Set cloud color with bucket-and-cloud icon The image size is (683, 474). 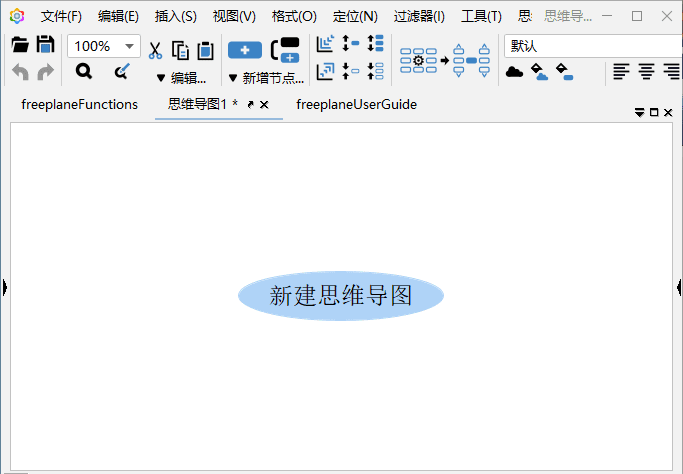(x=539, y=72)
